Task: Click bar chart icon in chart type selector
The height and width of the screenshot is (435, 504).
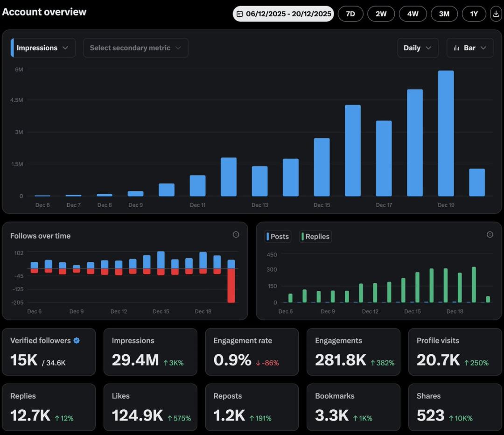Action: [x=456, y=48]
